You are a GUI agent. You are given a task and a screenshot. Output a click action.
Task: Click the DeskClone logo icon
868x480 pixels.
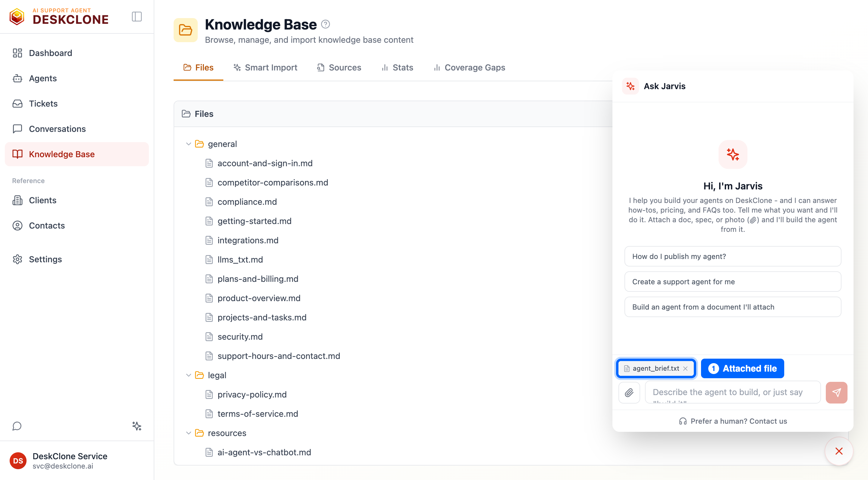pyautogui.click(x=17, y=17)
